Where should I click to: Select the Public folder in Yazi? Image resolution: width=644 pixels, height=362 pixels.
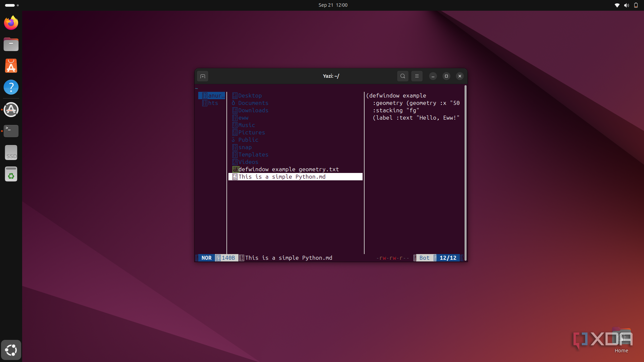295,140
